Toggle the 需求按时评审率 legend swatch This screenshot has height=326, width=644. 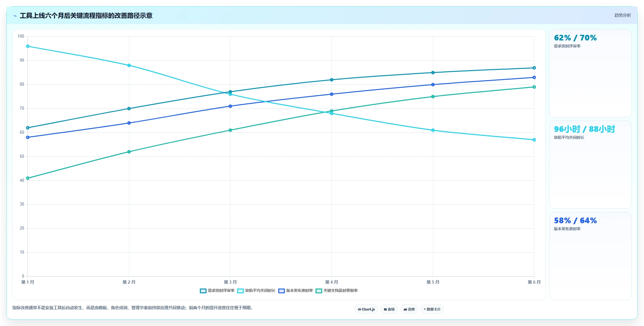(203, 291)
